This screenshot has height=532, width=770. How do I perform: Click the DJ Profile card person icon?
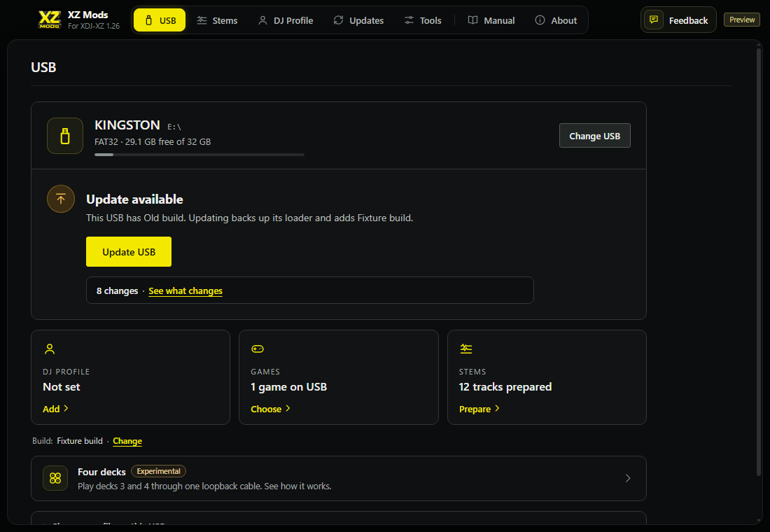[x=50, y=349]
